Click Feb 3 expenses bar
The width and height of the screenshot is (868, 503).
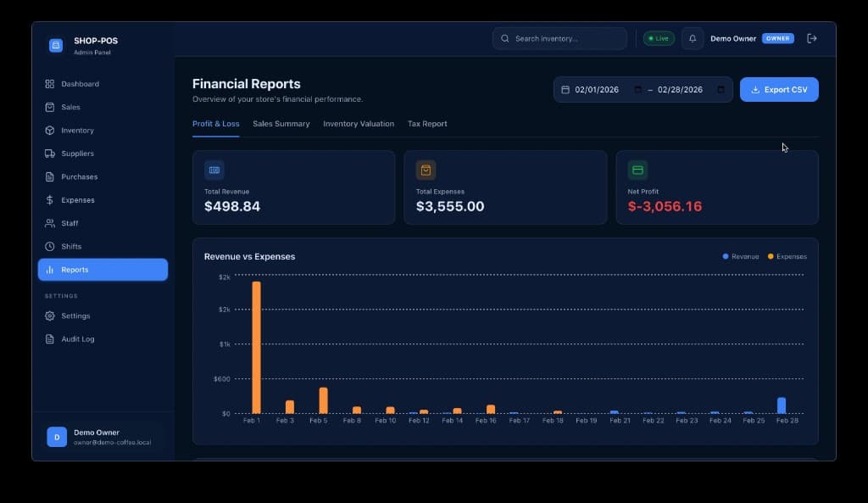tap(290, 407)
